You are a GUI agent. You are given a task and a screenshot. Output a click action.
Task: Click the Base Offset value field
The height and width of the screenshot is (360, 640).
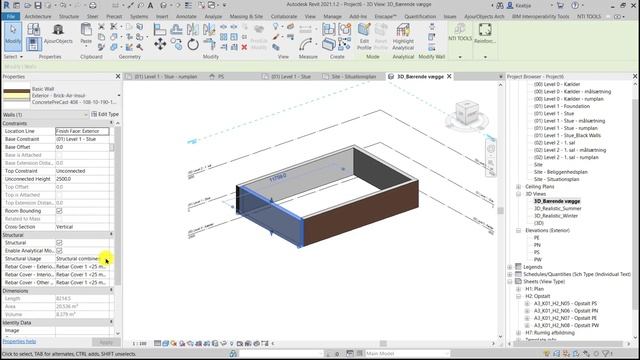[x=82, y=147]
